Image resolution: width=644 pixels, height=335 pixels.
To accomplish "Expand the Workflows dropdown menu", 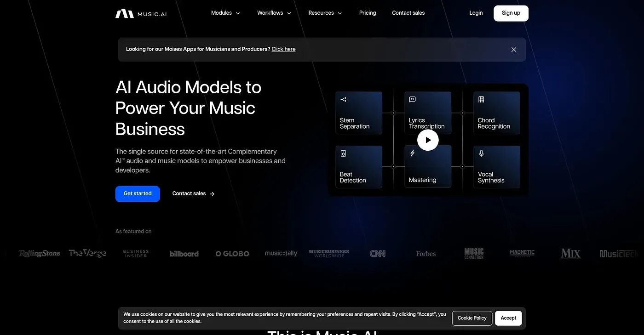I will pos(274,13).
